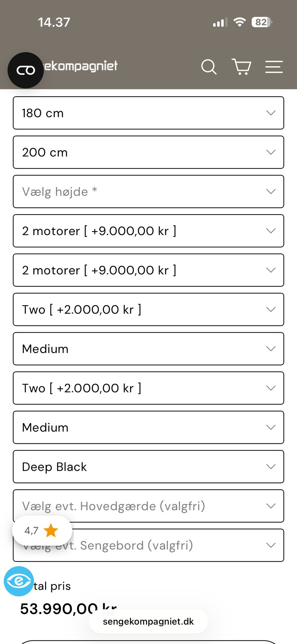This screenshot has height=644, width=297.
Task: Open the Deep Black color dropdown
Action: [148, 467]
